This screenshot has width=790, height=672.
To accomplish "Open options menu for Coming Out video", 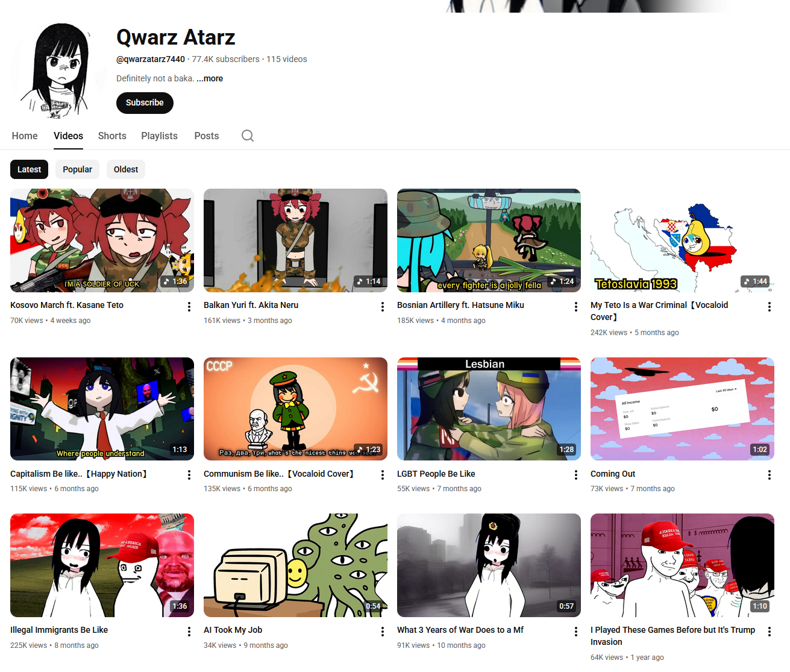I will click(x=770, y=475).
